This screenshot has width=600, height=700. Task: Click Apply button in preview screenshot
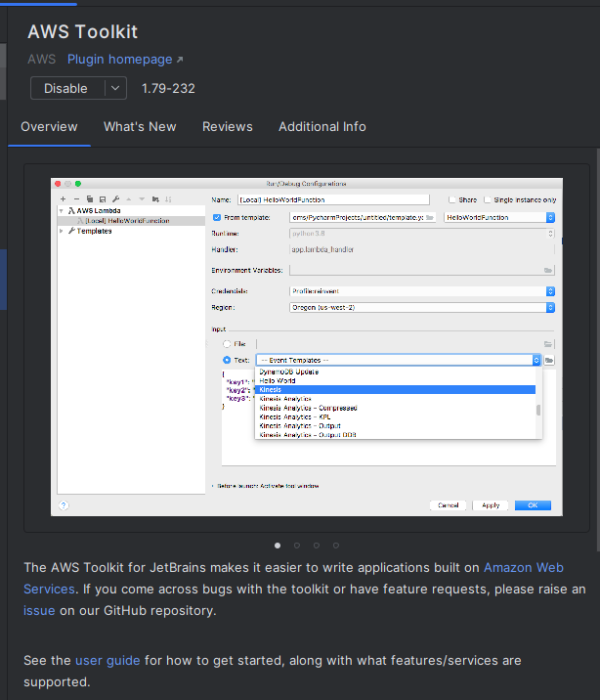pos(491,505)
